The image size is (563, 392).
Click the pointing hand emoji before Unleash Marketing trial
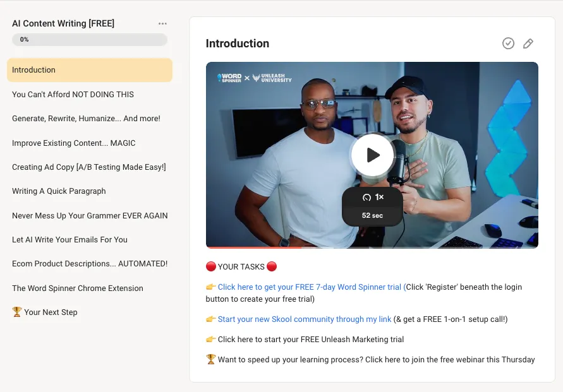[211, 339]
